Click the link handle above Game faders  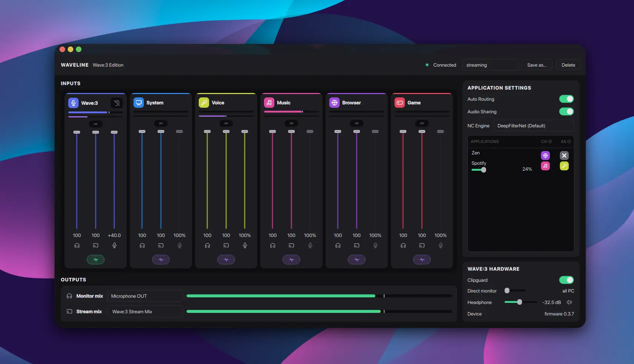pyautogui.click(x=422, y=123)
